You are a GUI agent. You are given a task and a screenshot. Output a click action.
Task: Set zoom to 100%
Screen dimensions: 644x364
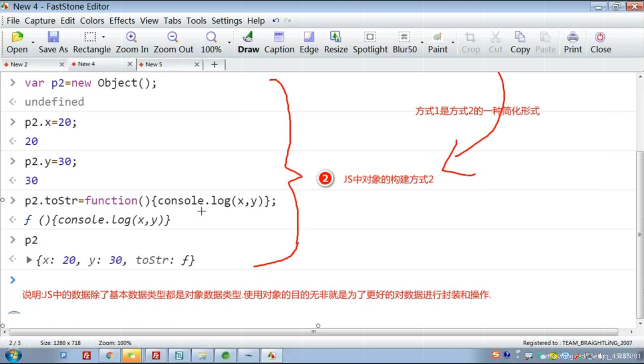point(211,42)
